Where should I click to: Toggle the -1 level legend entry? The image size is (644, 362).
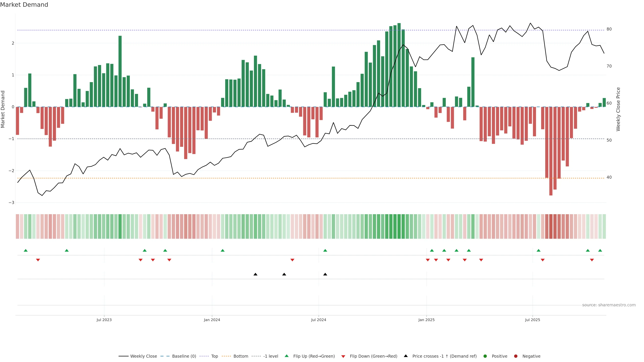(x=271, y=356)
